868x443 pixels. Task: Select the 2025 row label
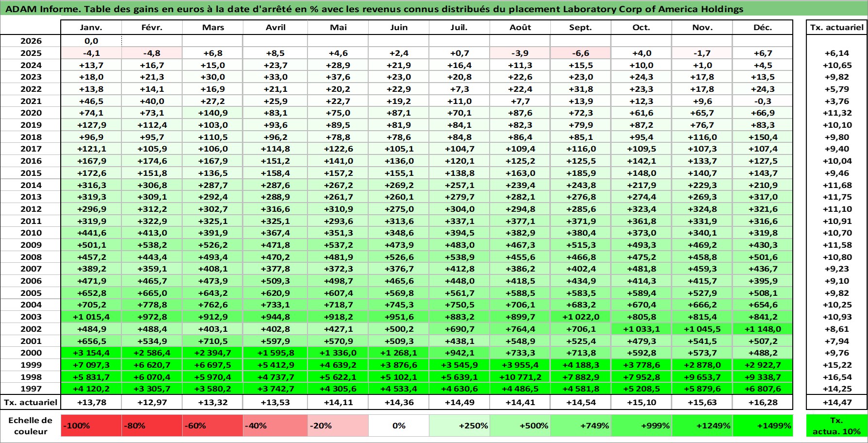coord(31,53)
